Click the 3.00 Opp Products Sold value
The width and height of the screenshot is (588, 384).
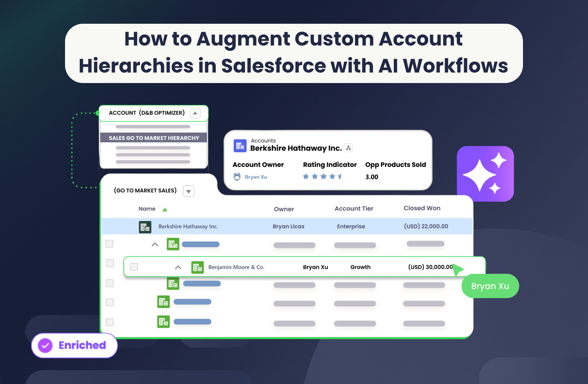(372, 177)
